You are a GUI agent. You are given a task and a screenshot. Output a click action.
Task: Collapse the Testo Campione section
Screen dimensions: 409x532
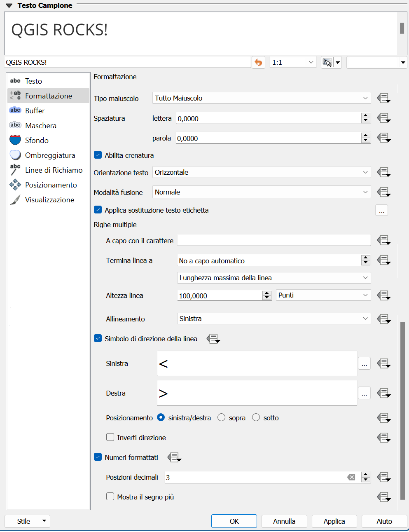[9, 6]
